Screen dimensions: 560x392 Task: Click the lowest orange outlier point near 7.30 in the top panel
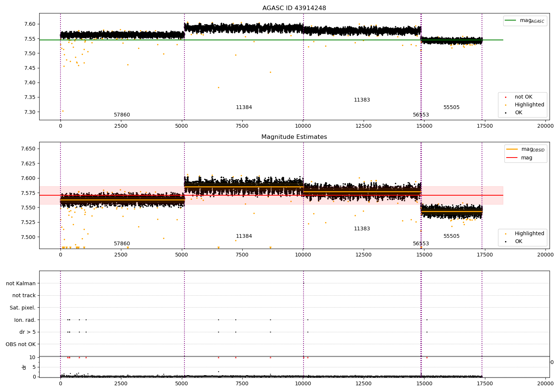(63, 111)
